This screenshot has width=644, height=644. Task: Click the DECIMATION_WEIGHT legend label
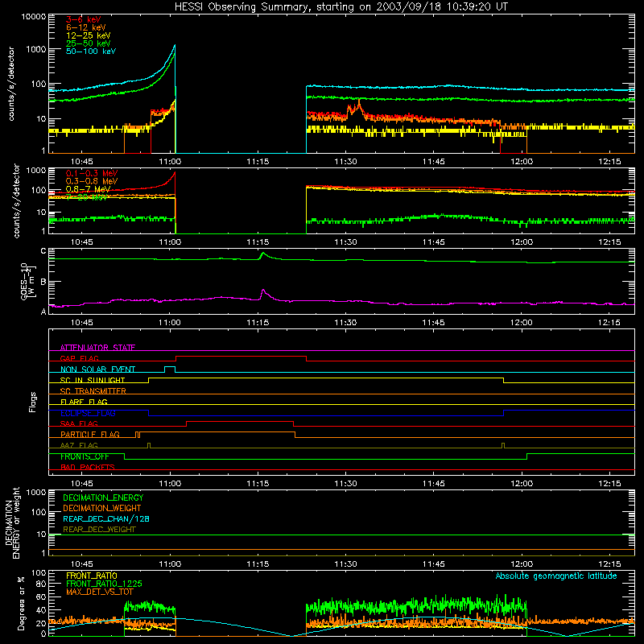click(102, 508)
